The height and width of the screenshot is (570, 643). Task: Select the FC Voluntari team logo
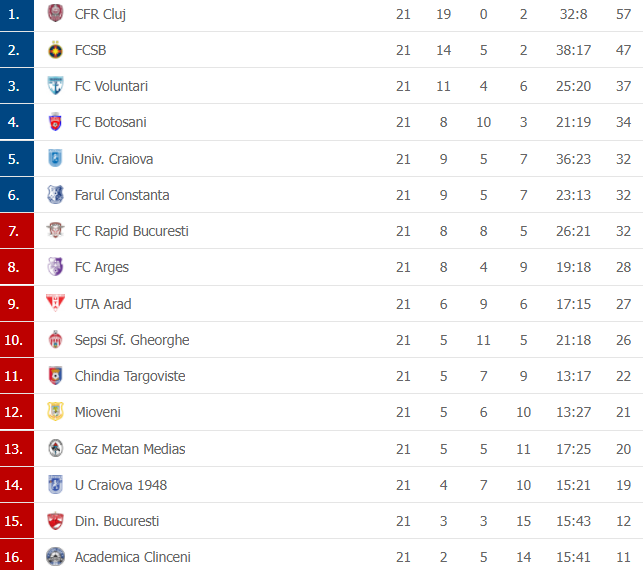(x=55, y=86)
